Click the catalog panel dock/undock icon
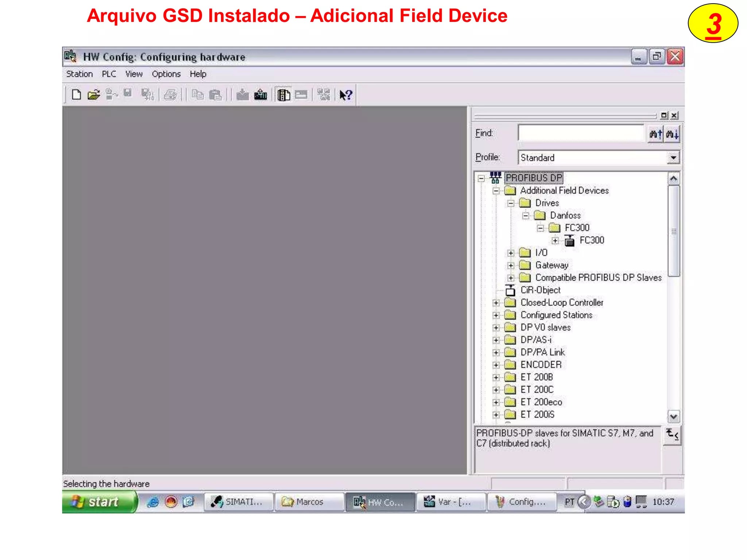 [x=664, y=115]
